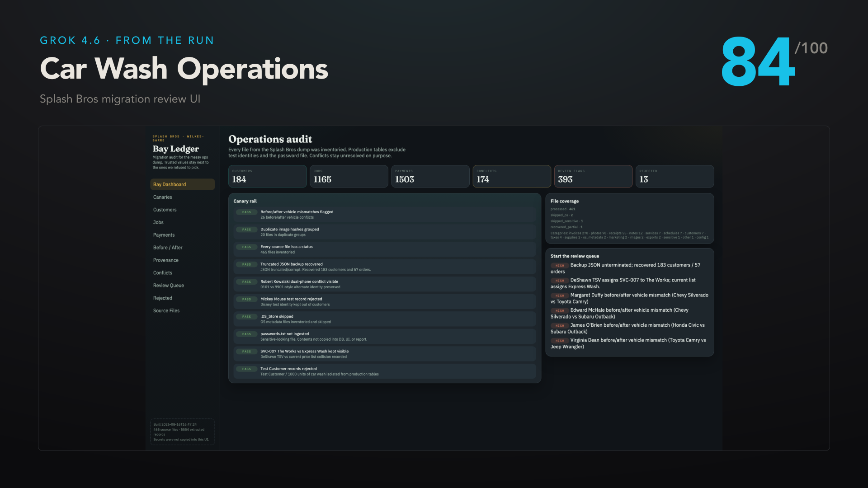Open the Before / After page
The image size is (868, 488).
tap(182, 248)
